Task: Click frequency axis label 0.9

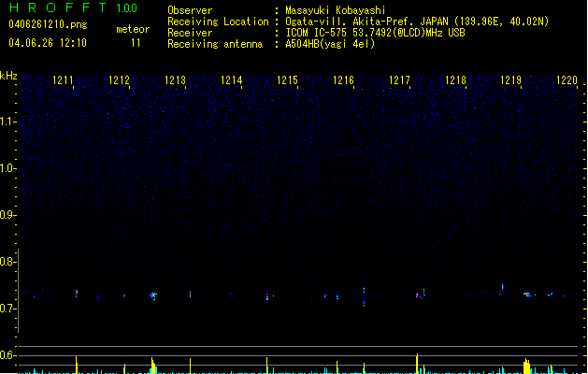Action: (x=7, y=215)
